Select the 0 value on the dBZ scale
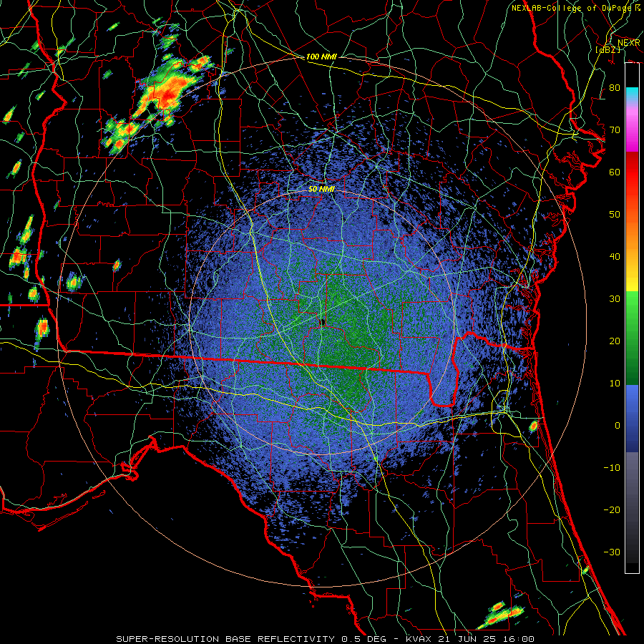The image size is (644, 644). [x=618, y=426]
